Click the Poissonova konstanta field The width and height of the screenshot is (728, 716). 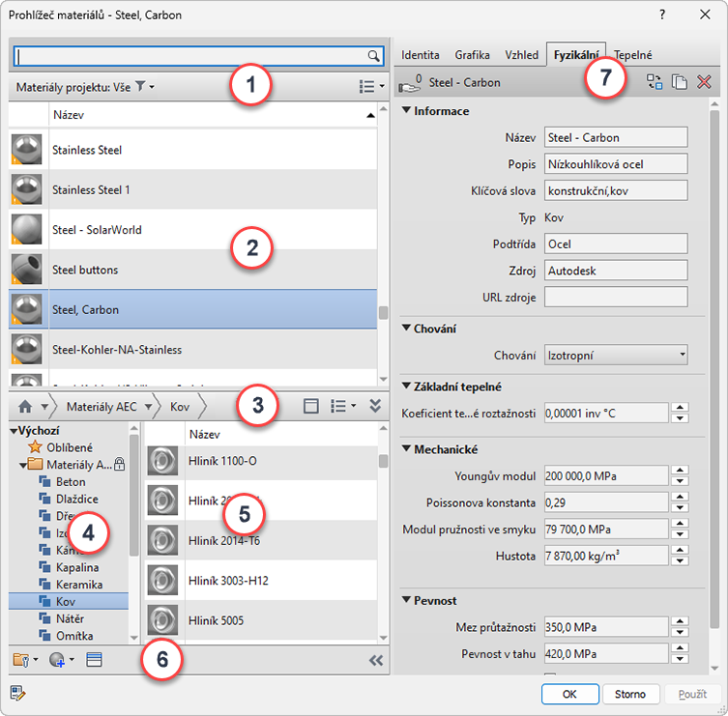(606, 502)
